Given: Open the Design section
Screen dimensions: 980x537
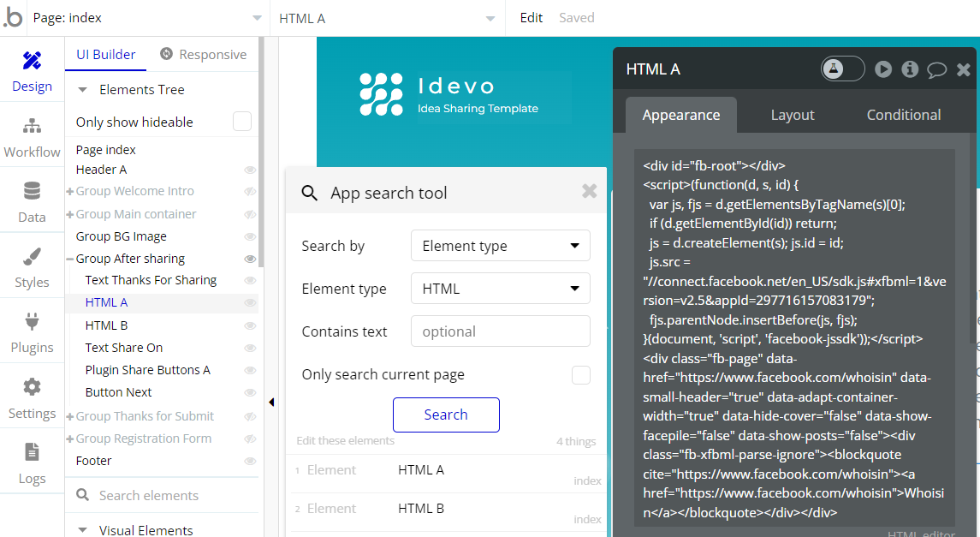Looking at the screenshot, I should [32, 73].
